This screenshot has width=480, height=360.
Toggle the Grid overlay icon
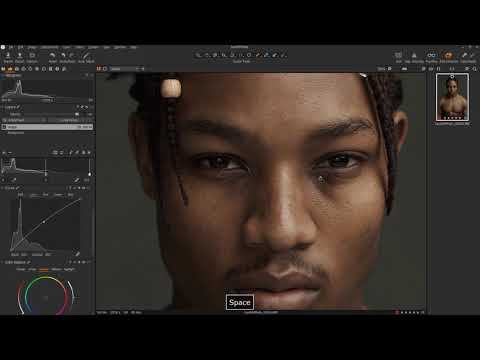point(398,55)
